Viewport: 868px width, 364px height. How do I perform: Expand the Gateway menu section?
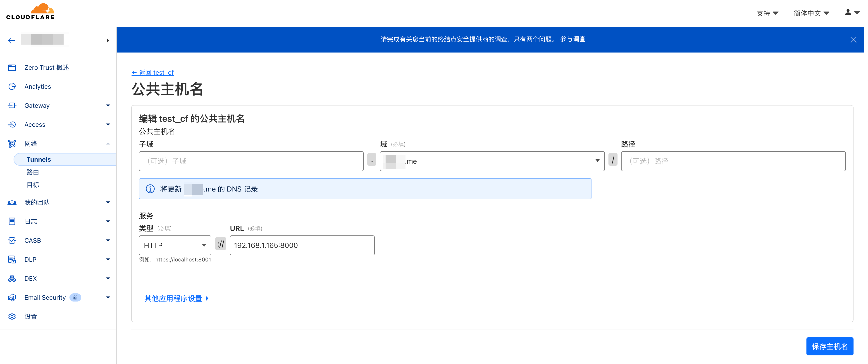point(108,106)
